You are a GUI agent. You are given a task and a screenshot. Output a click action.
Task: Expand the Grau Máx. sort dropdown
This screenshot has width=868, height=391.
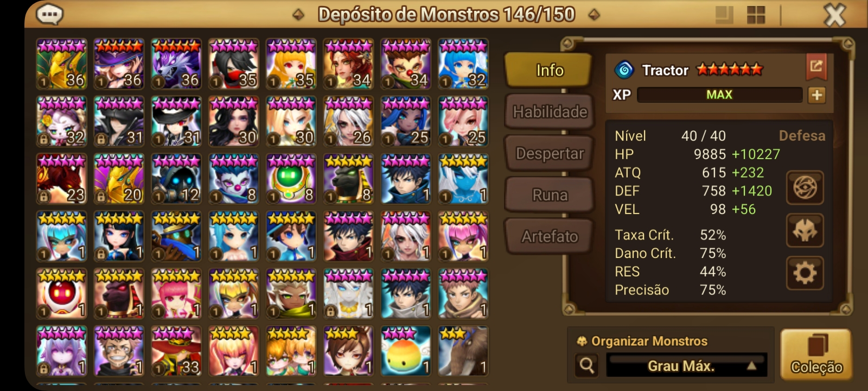(x=686, y=365)
